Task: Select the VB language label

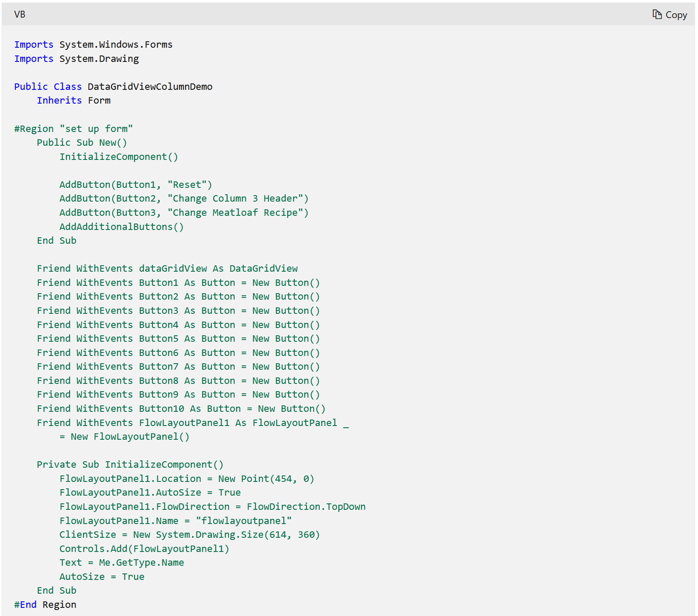Action: [x=19, y=14]
